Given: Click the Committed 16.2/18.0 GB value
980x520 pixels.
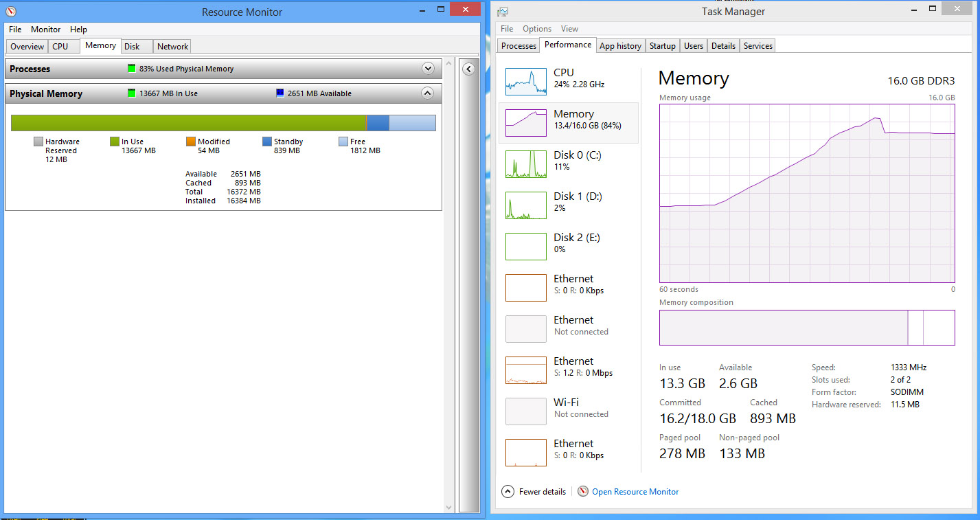Looking at the screenshot, I should [x=698, y=418].
